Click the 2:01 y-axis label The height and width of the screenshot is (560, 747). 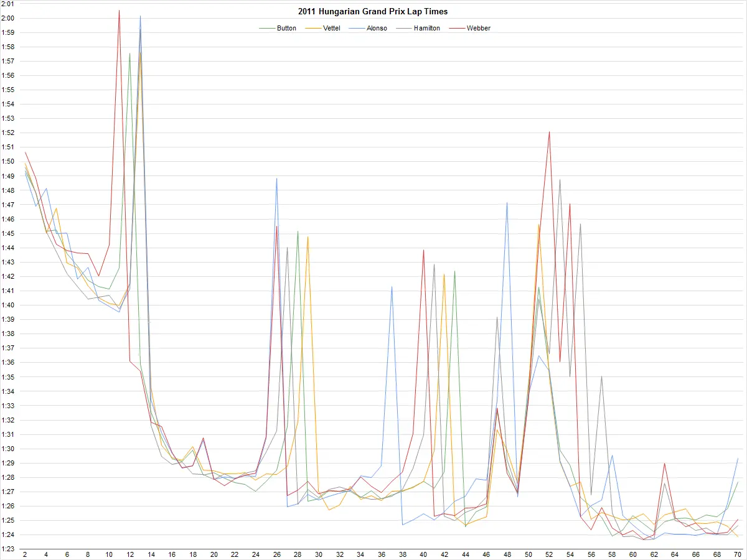[8, 4]
